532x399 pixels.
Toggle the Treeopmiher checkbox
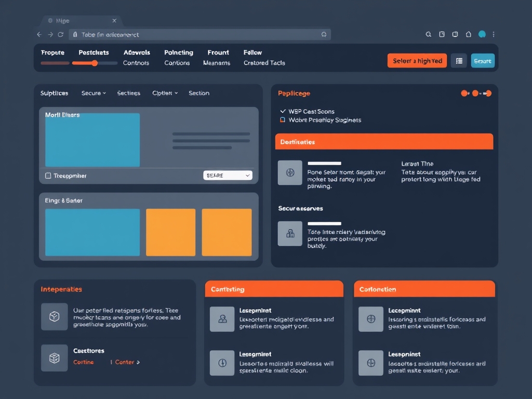coord(48,176)
